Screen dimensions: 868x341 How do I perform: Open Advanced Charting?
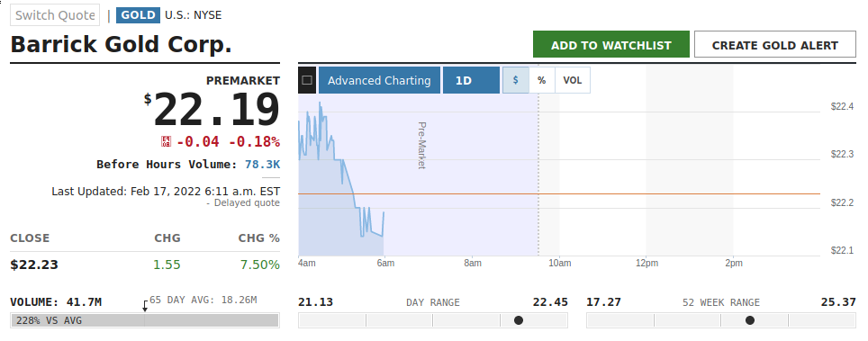tap(379, 80)
